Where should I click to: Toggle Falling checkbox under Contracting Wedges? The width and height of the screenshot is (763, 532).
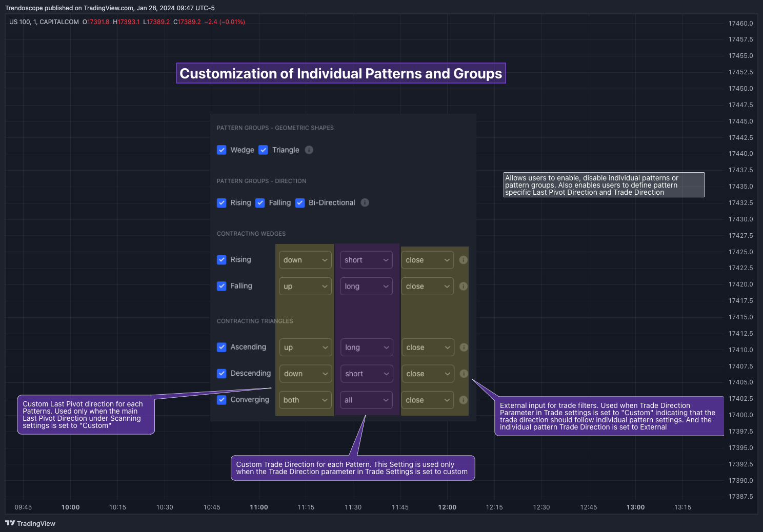pos(222,286)
